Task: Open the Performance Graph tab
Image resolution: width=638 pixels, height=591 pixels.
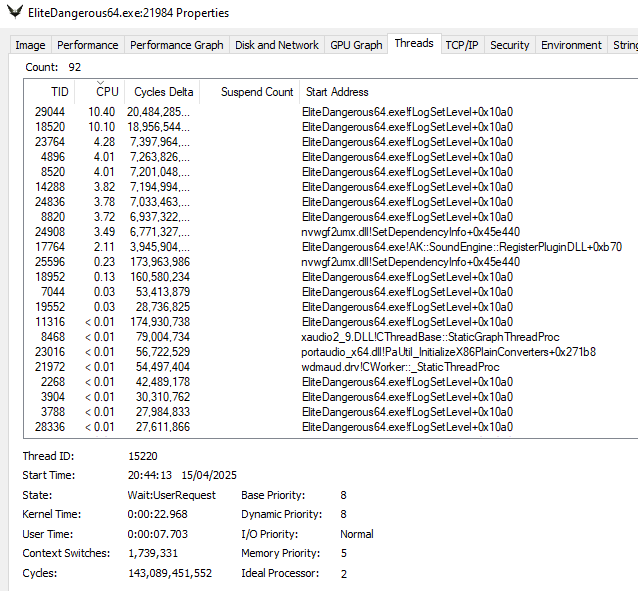Action: 177,45
